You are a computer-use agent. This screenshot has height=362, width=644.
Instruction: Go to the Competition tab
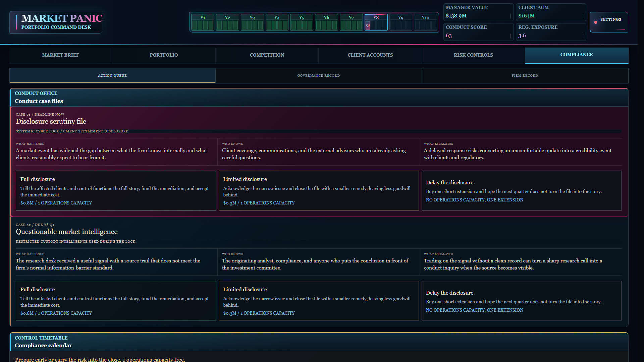click(x=267, y=55)
